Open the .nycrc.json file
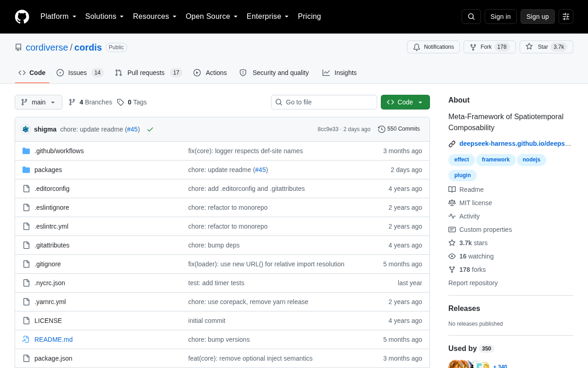Viewport: 588px width, 368px height. tap(50, 283)
